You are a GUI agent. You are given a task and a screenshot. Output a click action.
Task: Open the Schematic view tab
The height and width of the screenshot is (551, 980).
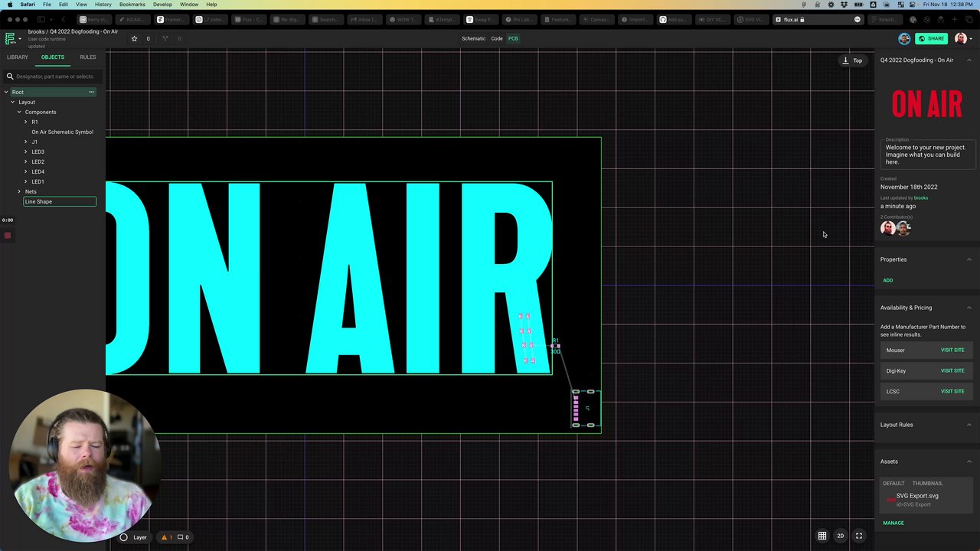click(x=473, y=38)
